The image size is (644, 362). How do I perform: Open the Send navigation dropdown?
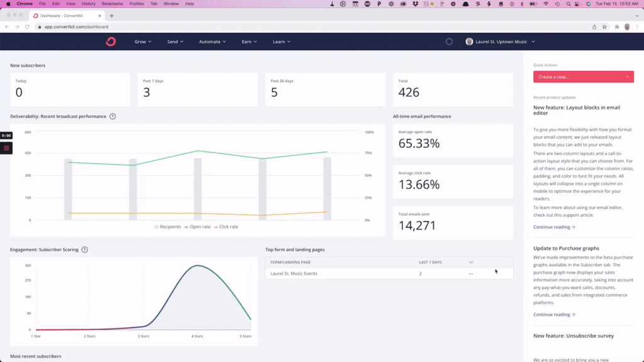pos(175,41)
